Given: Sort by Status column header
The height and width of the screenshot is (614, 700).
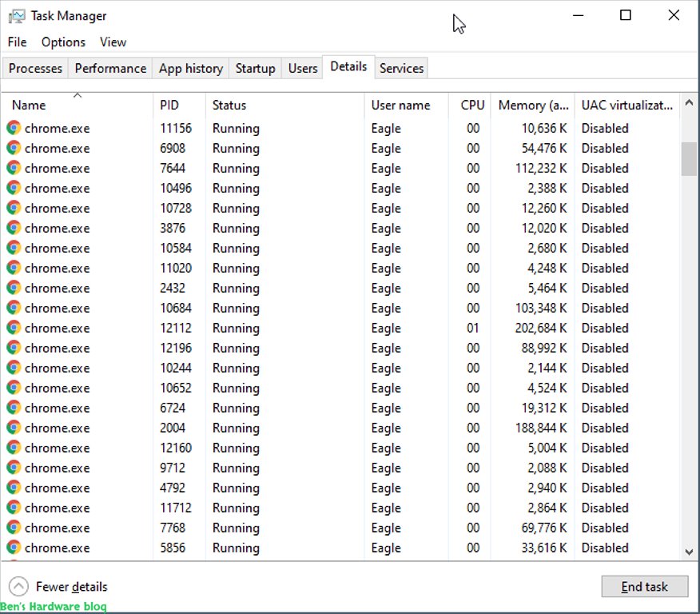Looking at the screenshot, I should point(284,105).
